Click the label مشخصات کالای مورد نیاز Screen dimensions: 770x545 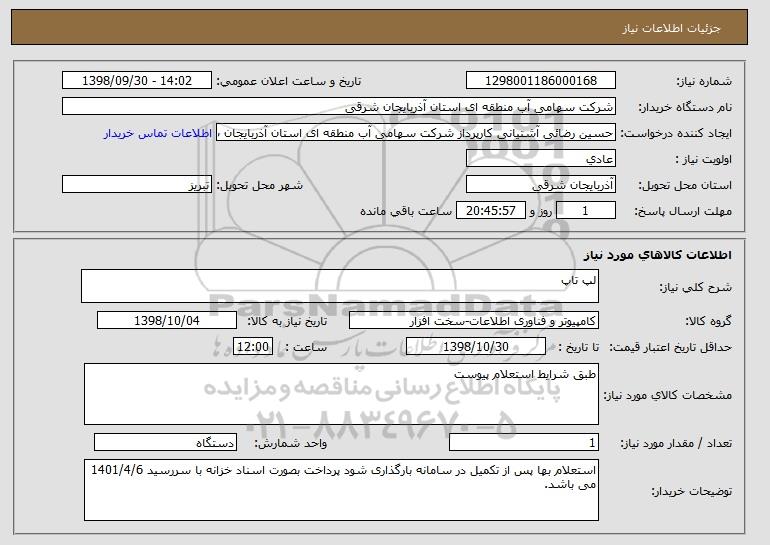click(668, 395)
